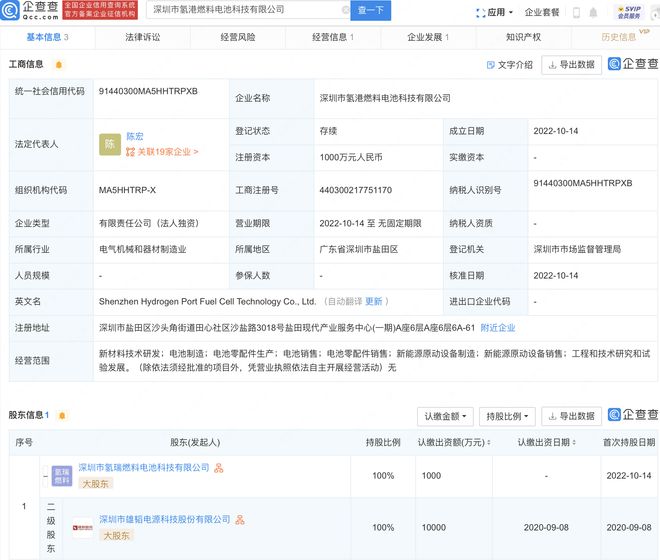Switch to the 法律诉讼 tab

pyautogui.click(x=143, y=37)
